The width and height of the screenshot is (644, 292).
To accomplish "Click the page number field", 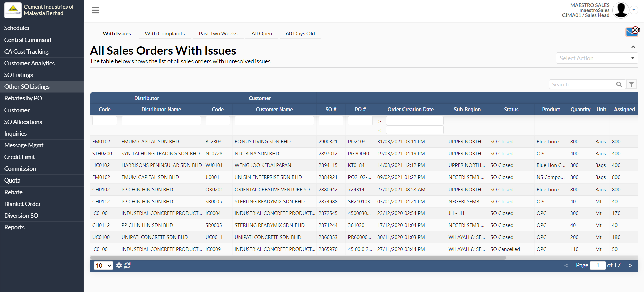I will pyautogui.click(x=598, y=265).
